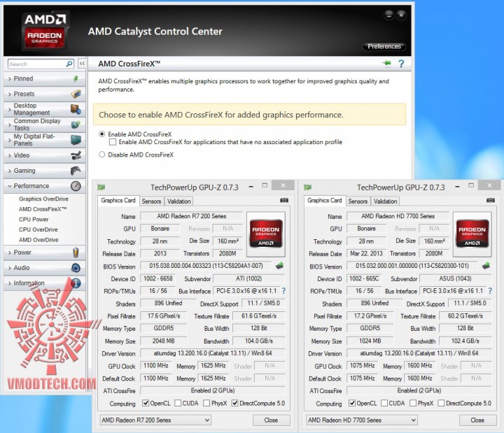The height and width of the screenshot is (433, 504).
Task: Click the Information icon in sidebar
Action: [x=76, y=283]
